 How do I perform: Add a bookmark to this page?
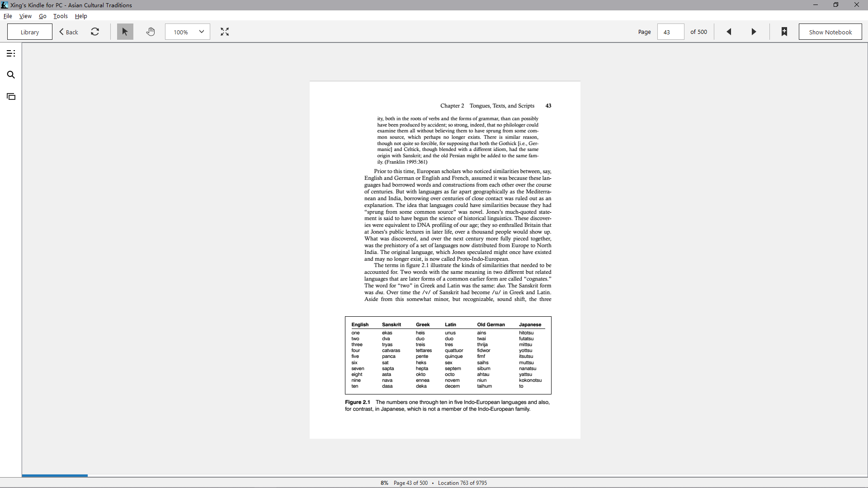[x=784, y=32]
